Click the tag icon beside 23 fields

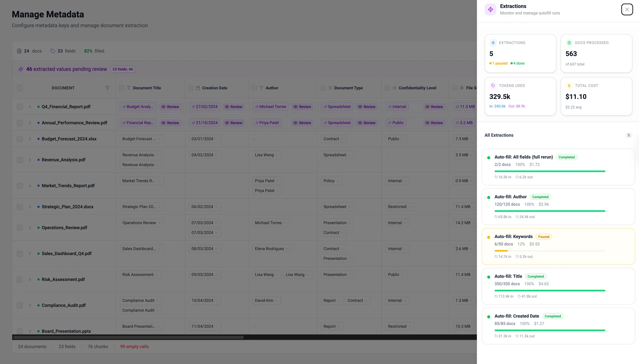click(x=53, y=51)
